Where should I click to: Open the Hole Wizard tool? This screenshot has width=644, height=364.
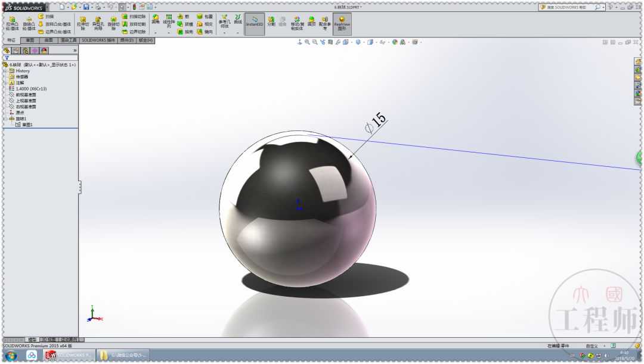click(98, 23)
